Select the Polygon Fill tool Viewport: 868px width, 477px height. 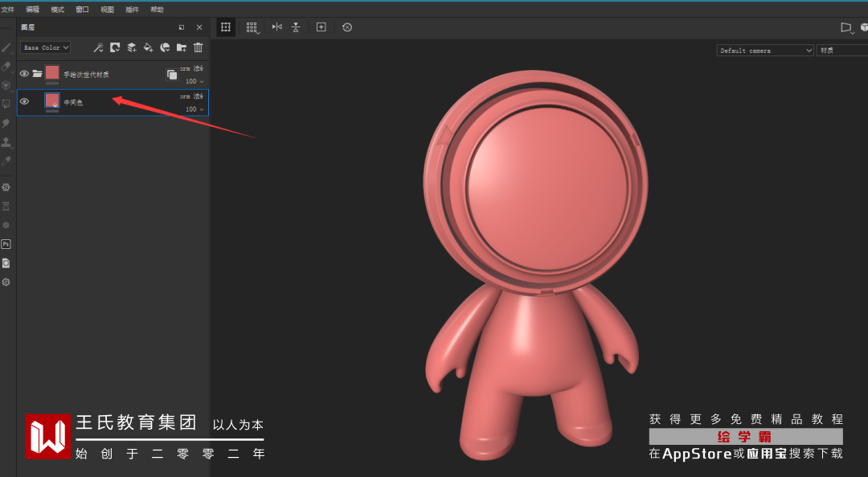[6, 104]
